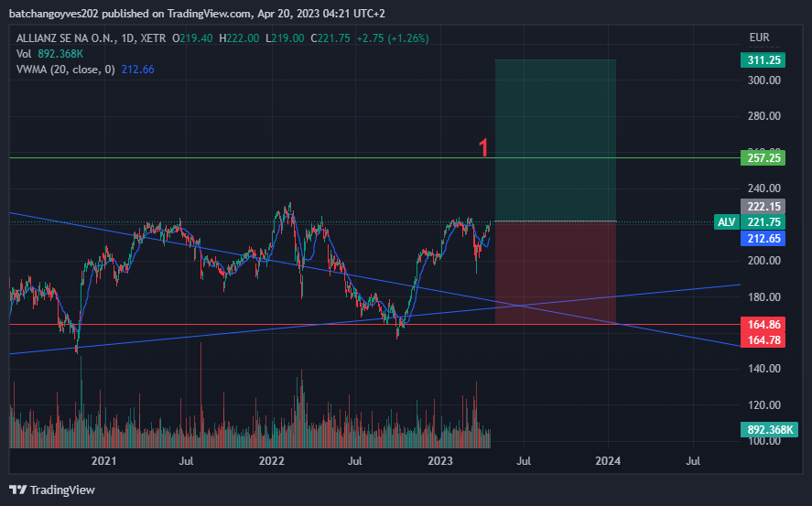Click the XETR exchange label
812x506 pixels.
(153, 38)
